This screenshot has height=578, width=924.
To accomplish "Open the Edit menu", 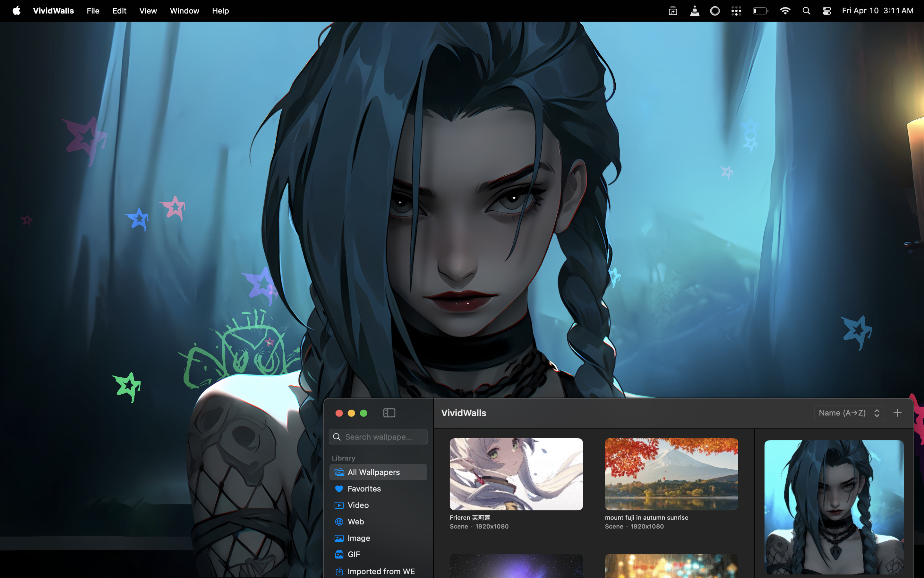I will pos(119,11).
